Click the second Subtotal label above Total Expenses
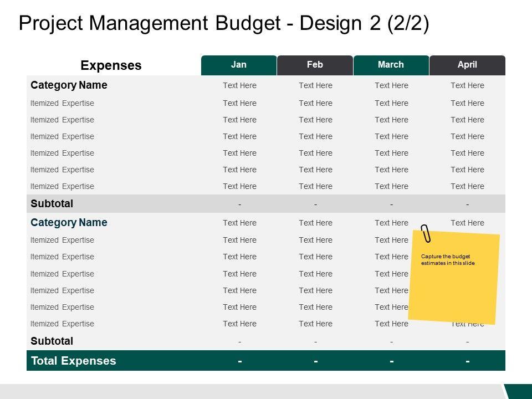 52,341
